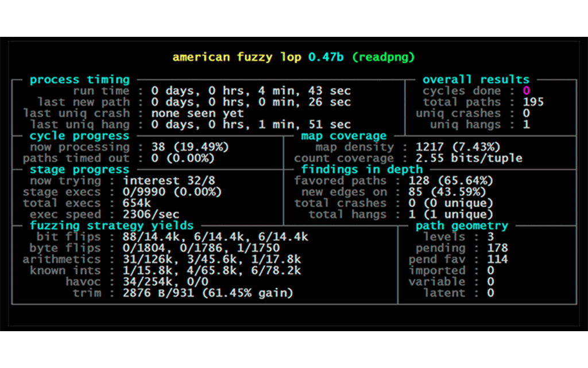Select the run time value line
This screenshot has width=588, height=368.
(x=250, y=91)
